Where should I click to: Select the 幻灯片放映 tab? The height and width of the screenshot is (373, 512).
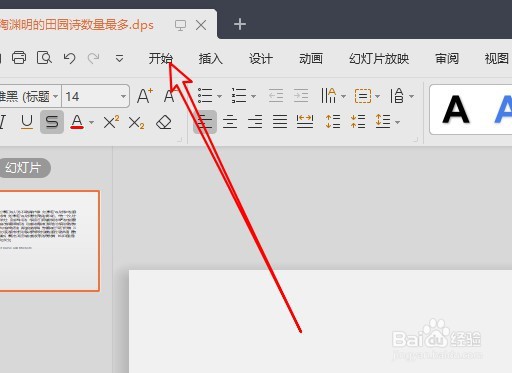click(x=379, y=59)
